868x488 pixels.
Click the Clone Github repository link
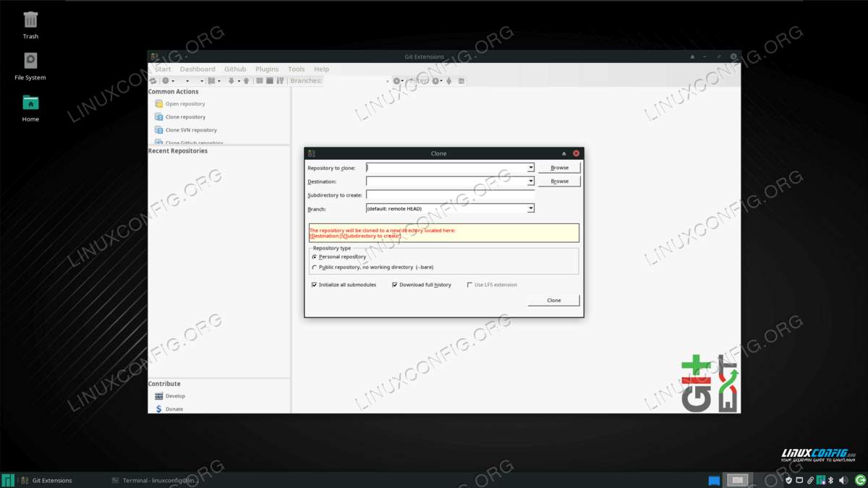pyautogui.click(x=194, y=143)
